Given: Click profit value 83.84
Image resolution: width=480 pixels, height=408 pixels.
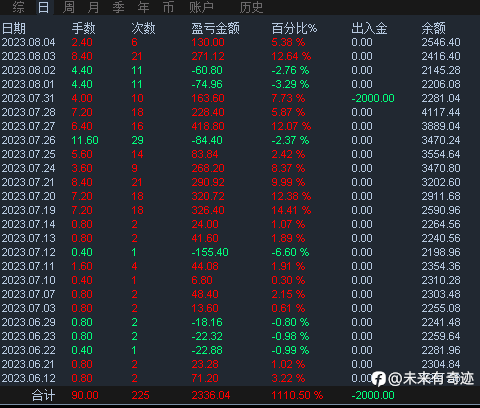Looking at the screenshot, I should pyautogui.click(x=205, y=154).
